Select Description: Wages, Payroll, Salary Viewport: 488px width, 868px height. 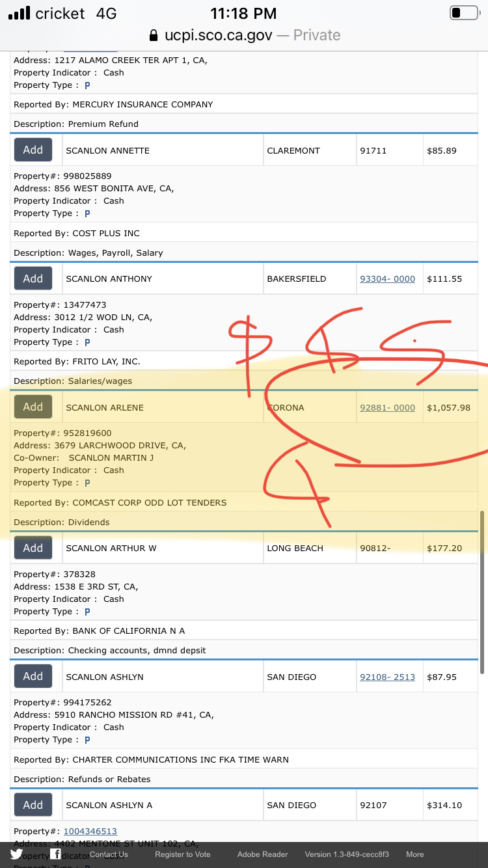pos(88,252)
